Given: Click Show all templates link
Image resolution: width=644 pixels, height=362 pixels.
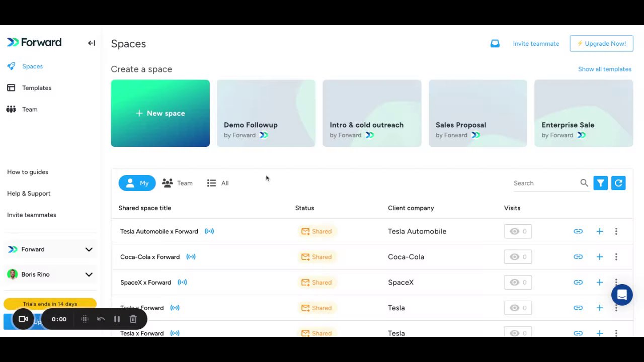Looking at the screenshot, I should (x=604, y=69).
